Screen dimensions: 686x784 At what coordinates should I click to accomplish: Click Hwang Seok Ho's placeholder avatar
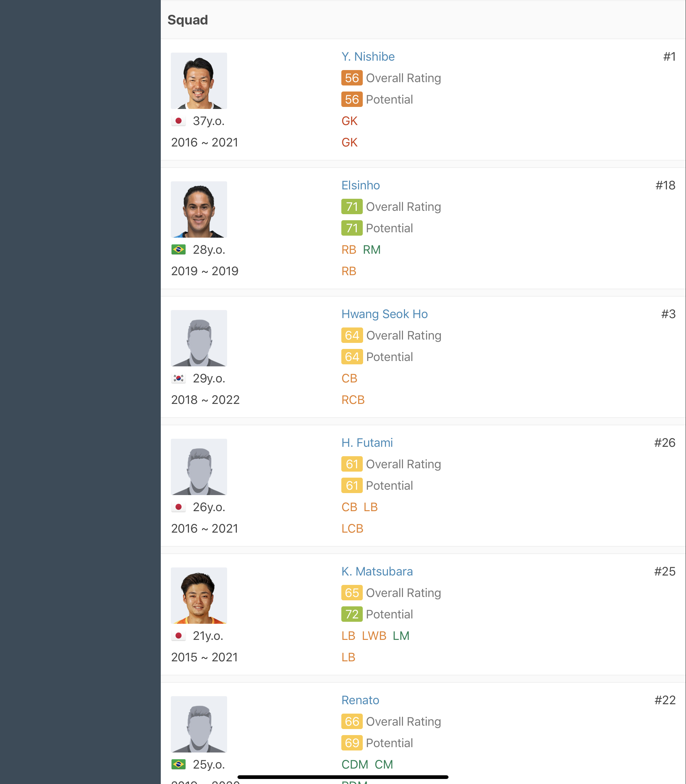point(199,338)
